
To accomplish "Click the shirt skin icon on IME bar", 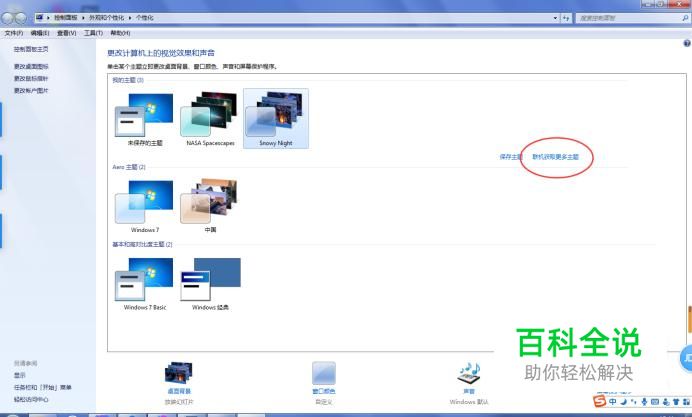I will [676, 402].
